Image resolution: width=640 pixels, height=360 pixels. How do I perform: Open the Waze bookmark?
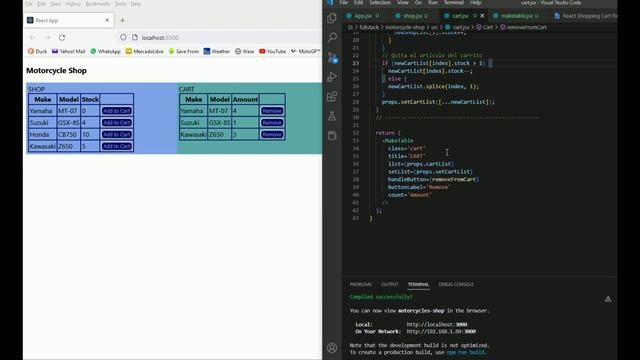tap(244, 51)
